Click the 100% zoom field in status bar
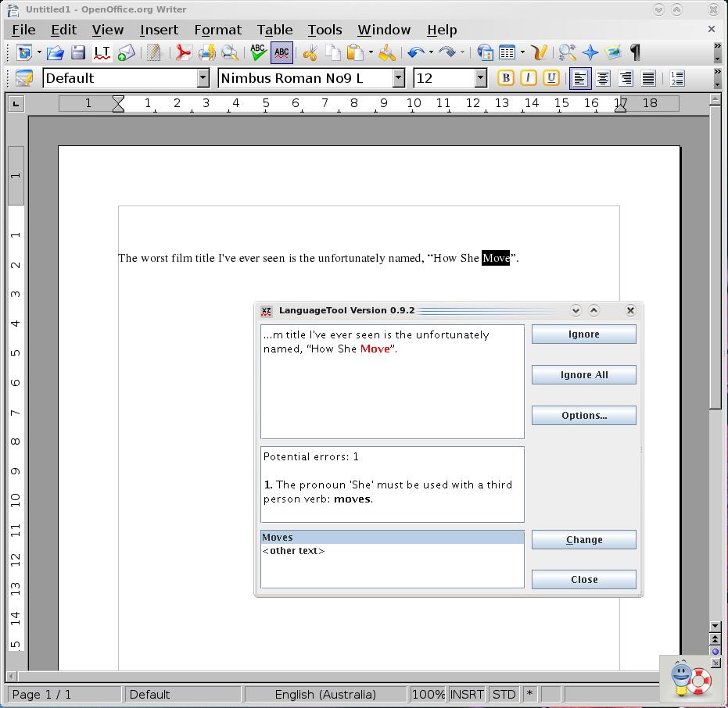728x708 pixels. tap(428, 694)
